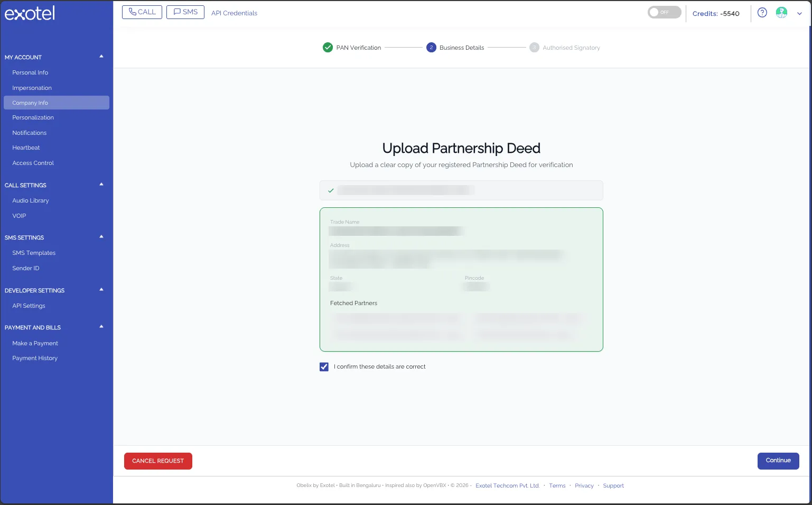The height and width of the screenshot is (505, 812).
Task: Collapse the DEVELOPER SETTINGS section
Action: click(101, 290)
